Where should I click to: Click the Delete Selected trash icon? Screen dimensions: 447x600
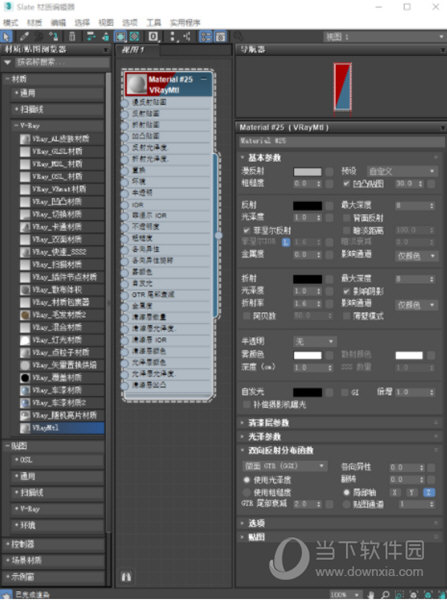[72, 37]
